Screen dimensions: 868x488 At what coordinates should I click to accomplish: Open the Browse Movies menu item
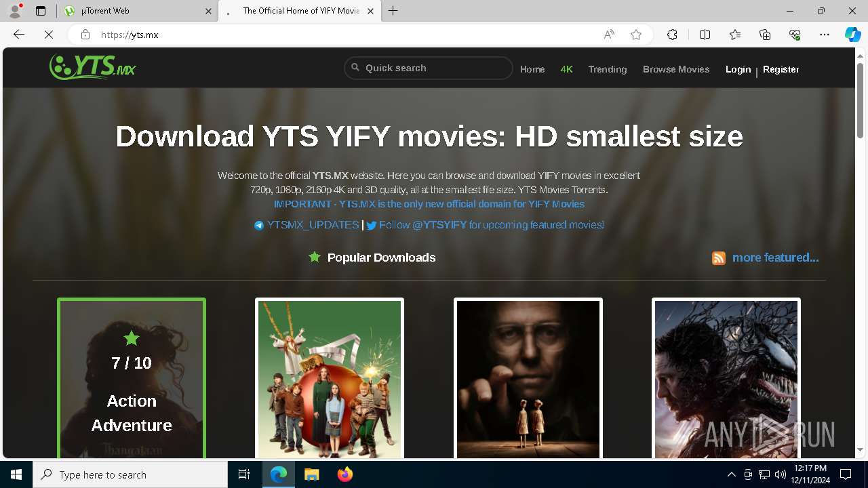coord(676,69)
